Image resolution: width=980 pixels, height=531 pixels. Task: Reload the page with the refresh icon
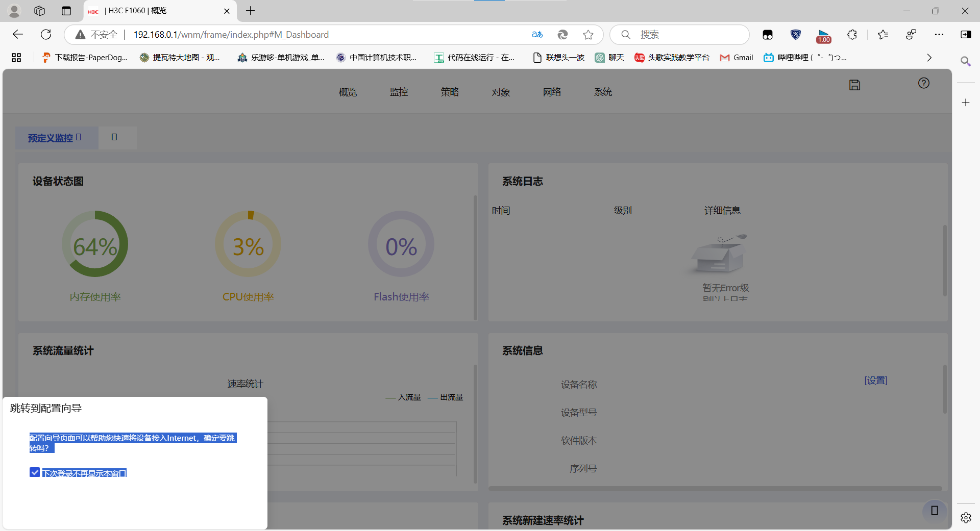[x=46, y=34]
